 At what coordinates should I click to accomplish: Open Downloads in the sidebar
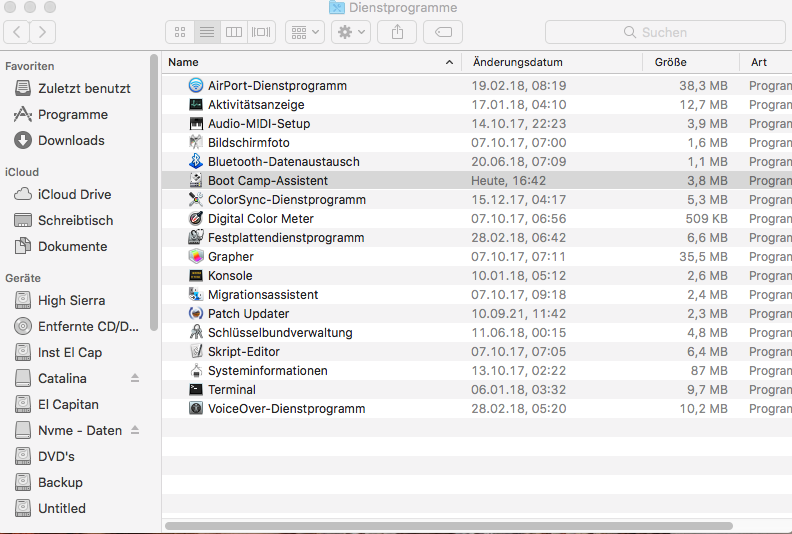pos(70,141)
